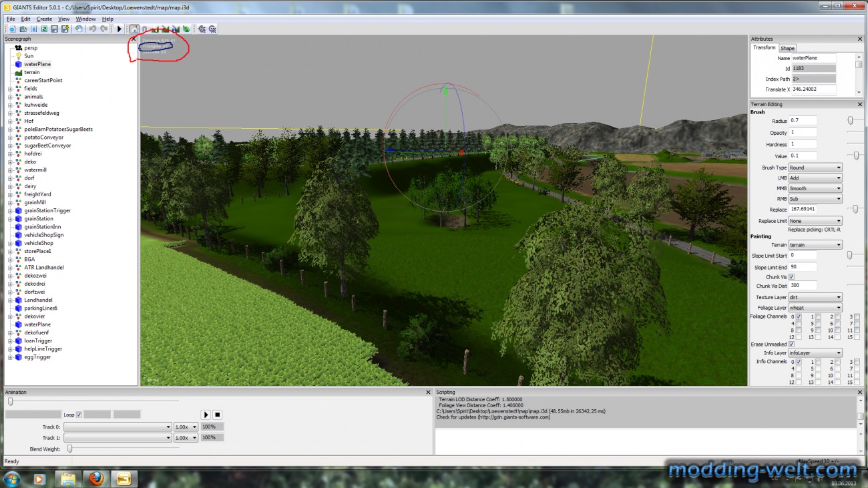The height and width of the screenshot is (488, 868).
Task: Click the Opacity input field
Action: pos(803,133)
